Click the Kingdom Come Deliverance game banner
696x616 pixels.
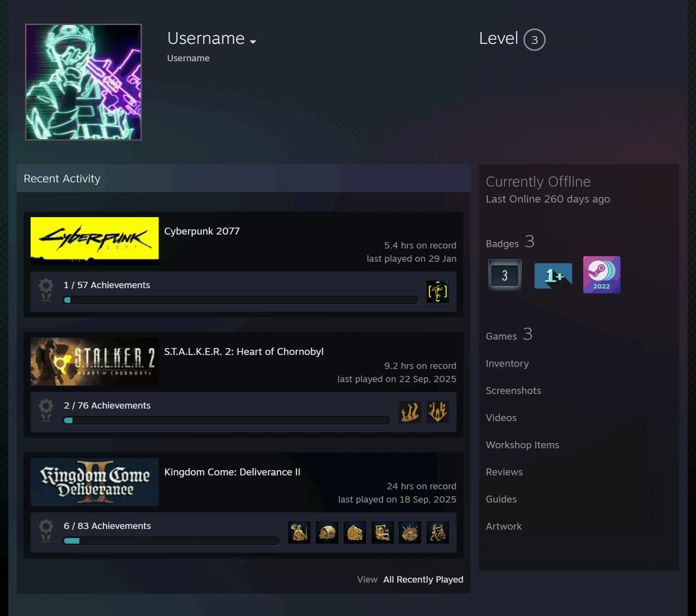point(95,482)
